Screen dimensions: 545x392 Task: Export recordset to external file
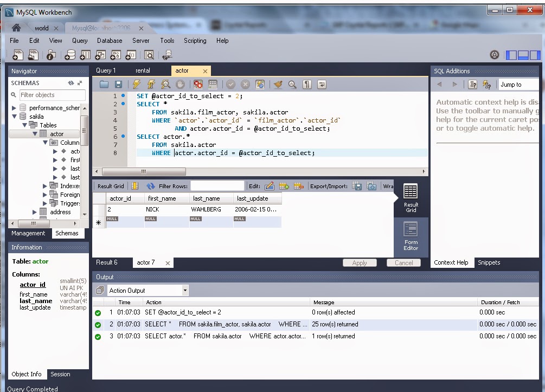pos(357,186)
